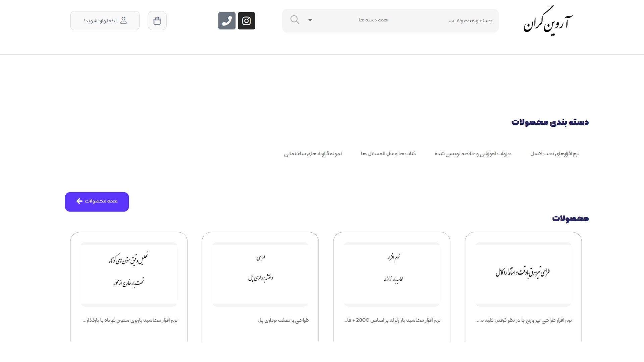Open the محاسبه بار زلزله product thumbnail
This screenshot has height=362, width=644.
coord(392,274)
